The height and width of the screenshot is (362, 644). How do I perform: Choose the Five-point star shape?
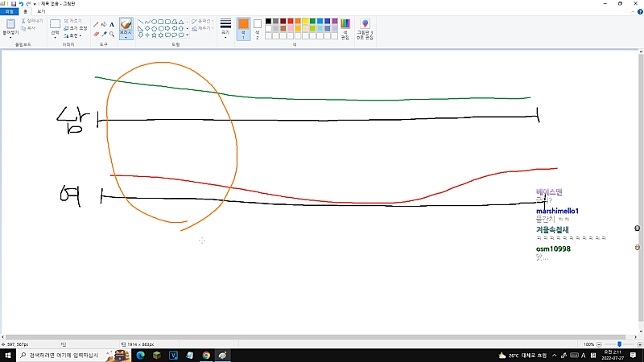[154, 35]
